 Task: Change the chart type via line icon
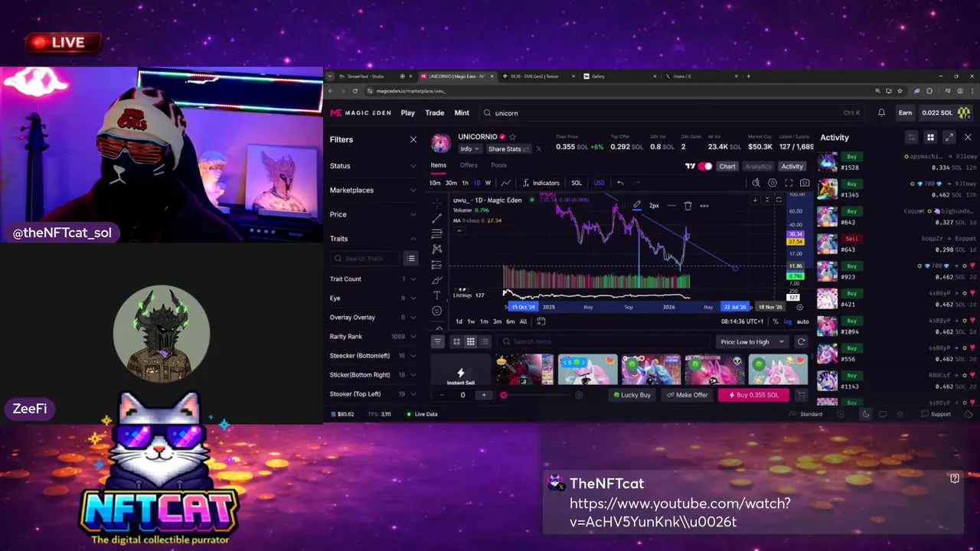pyautogui.click(x=505, y=183)
